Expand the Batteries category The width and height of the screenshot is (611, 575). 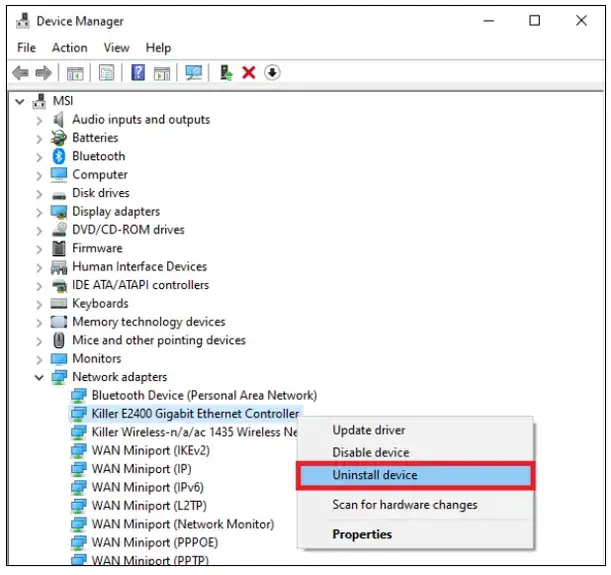tap(39, 139)
